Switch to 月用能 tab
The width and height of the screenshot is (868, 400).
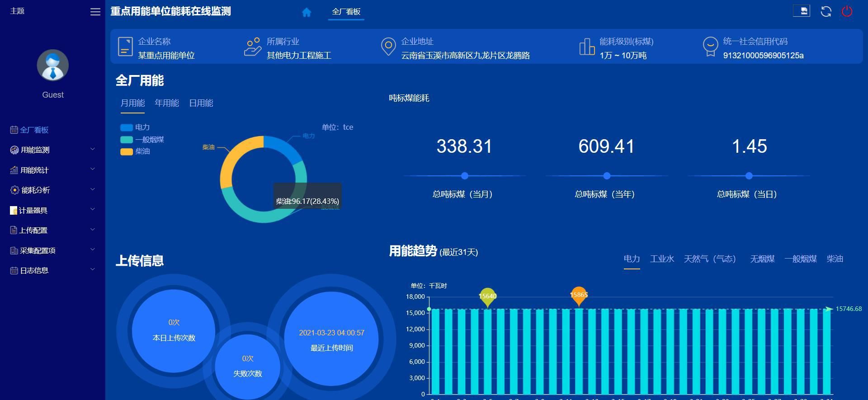click(132, 104)
